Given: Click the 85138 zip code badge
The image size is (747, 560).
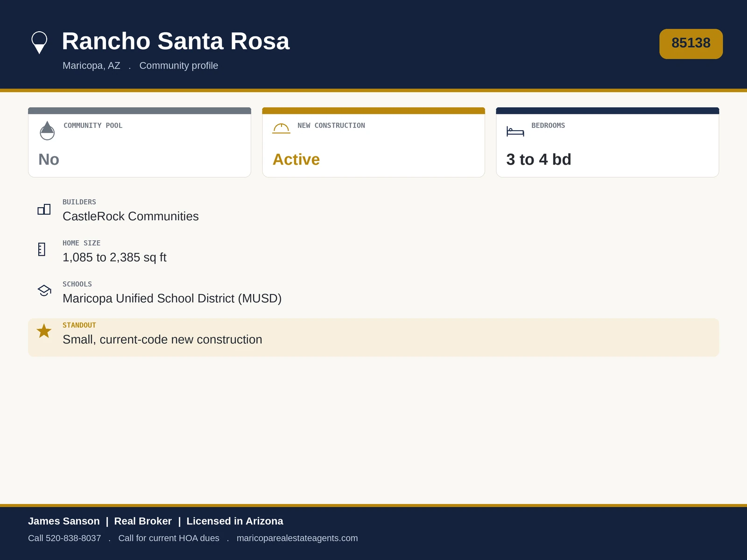Looking at the screenshot, I should coord(691,44).
